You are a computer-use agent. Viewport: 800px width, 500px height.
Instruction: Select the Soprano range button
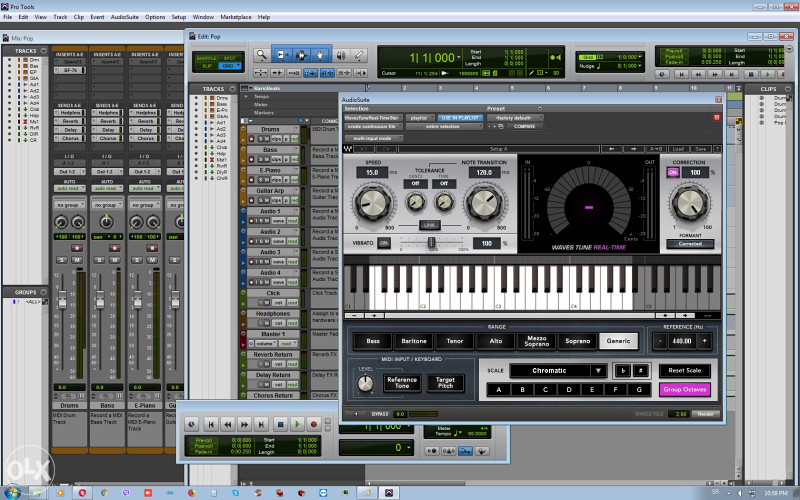(x=578, y=341)
